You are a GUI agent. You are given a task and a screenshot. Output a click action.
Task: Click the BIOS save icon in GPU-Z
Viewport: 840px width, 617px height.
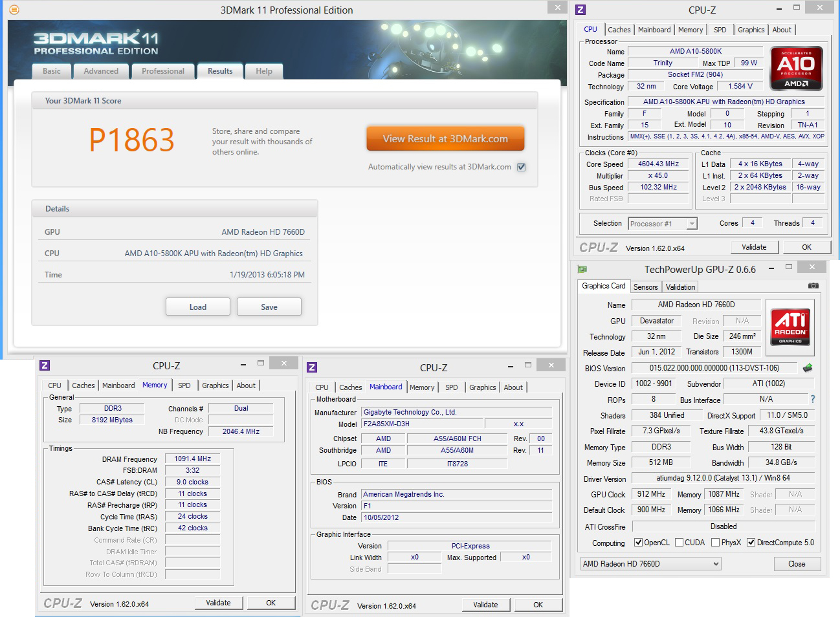click(x=808, y=368)
